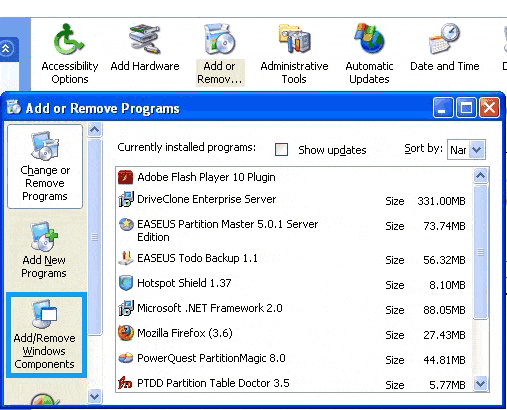Enable the Show updates checkbox
The height and width of the screenshot is (410, 507).
[x=281, y=149]
